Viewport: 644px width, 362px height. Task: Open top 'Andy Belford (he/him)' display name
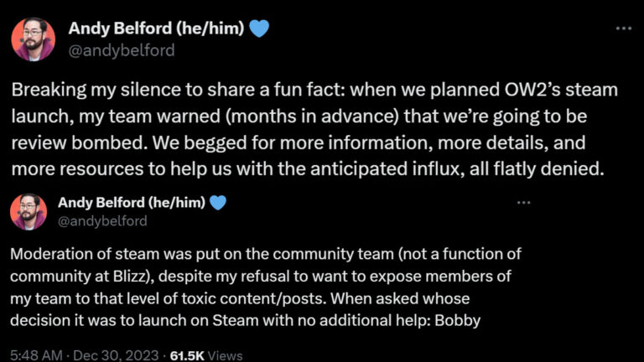(x=157, y=30)
